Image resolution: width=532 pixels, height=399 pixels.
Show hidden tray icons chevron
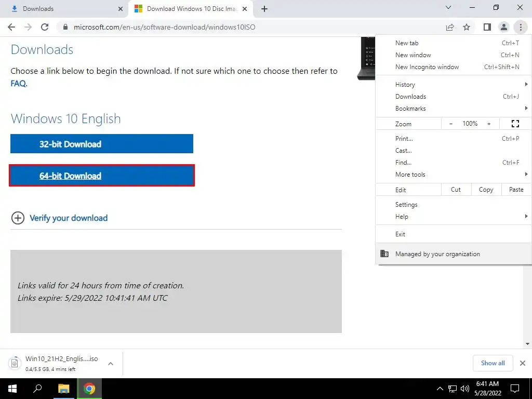pos(440,389)
